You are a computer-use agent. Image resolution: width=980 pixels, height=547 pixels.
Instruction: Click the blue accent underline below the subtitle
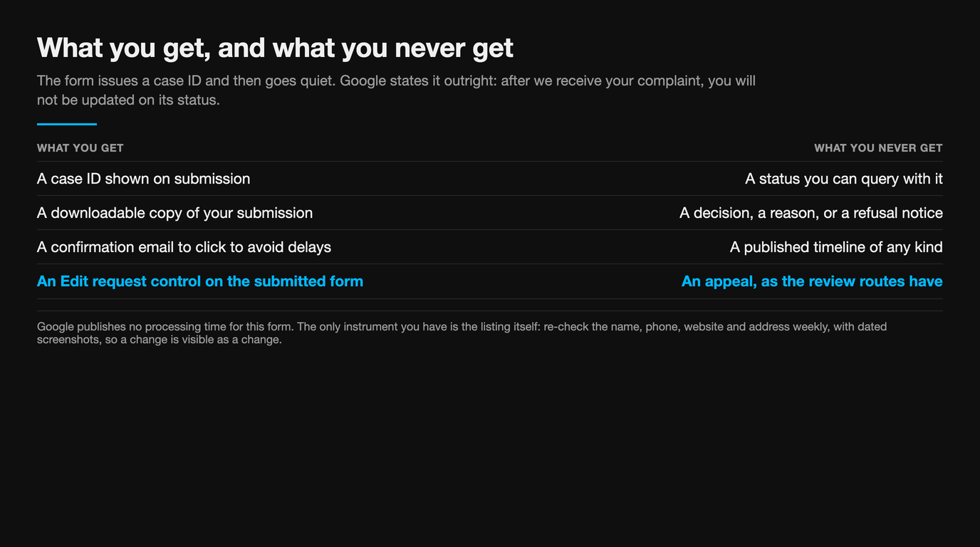[x=67, y=124]
